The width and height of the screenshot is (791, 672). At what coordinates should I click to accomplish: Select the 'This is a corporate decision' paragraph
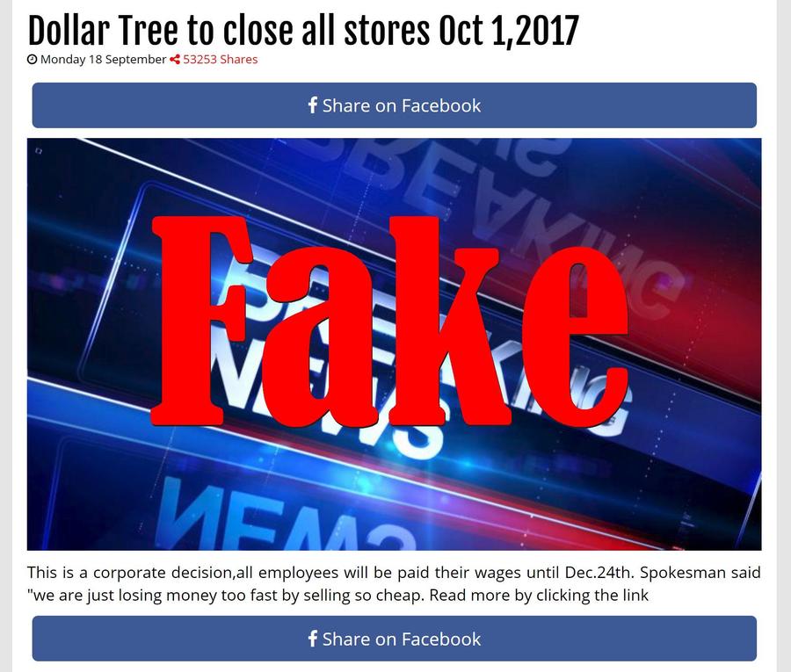click(394, 584)
